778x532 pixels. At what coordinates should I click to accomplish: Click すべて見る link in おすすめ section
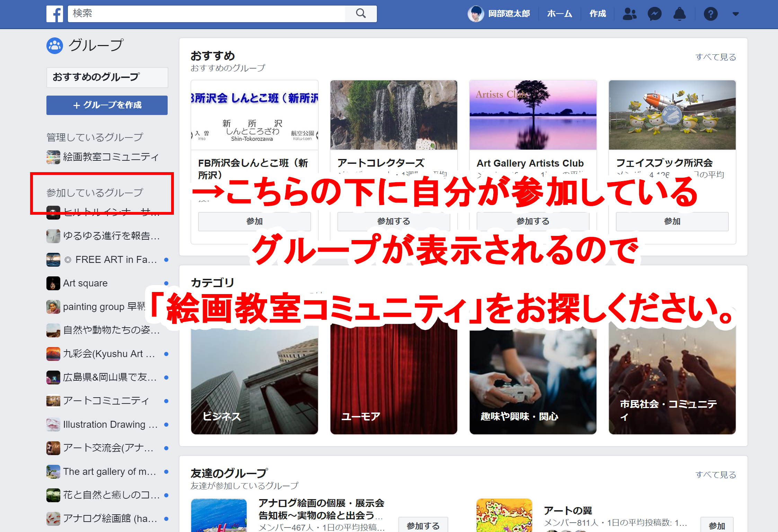715,57
